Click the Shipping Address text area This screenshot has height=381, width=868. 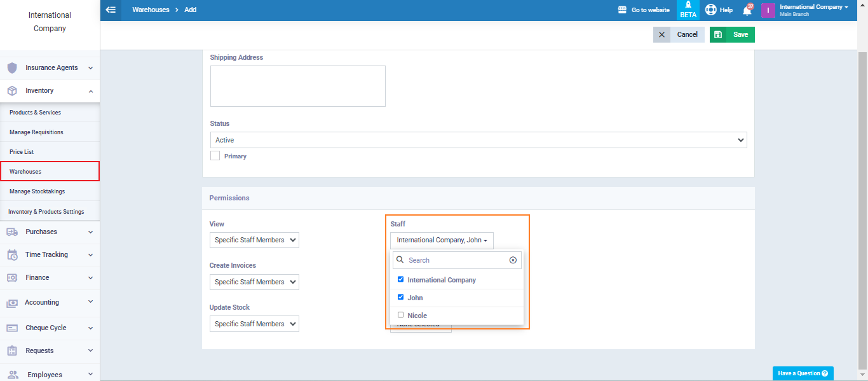click(297, 86)
